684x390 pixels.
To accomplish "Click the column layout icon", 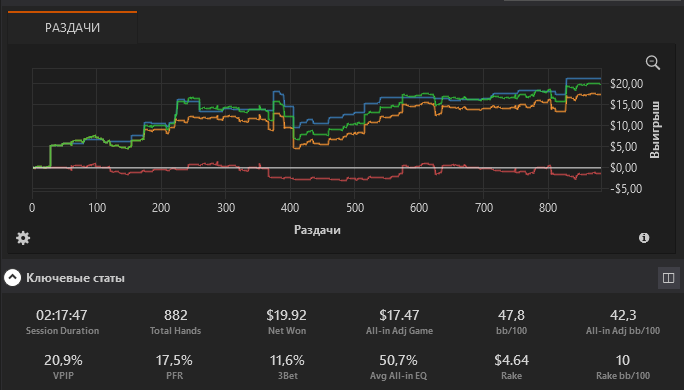I will click(x=668, y=278).
